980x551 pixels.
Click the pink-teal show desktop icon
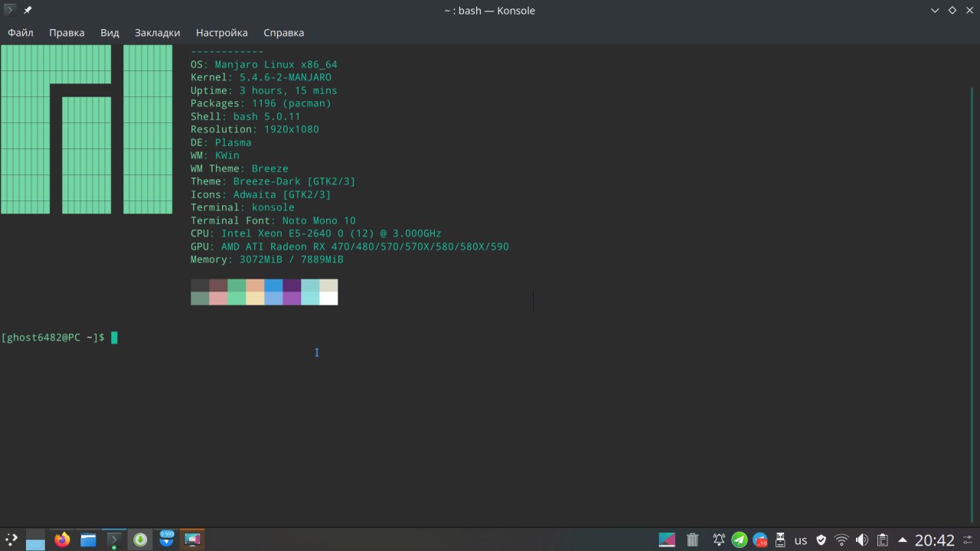pos(667,540)
